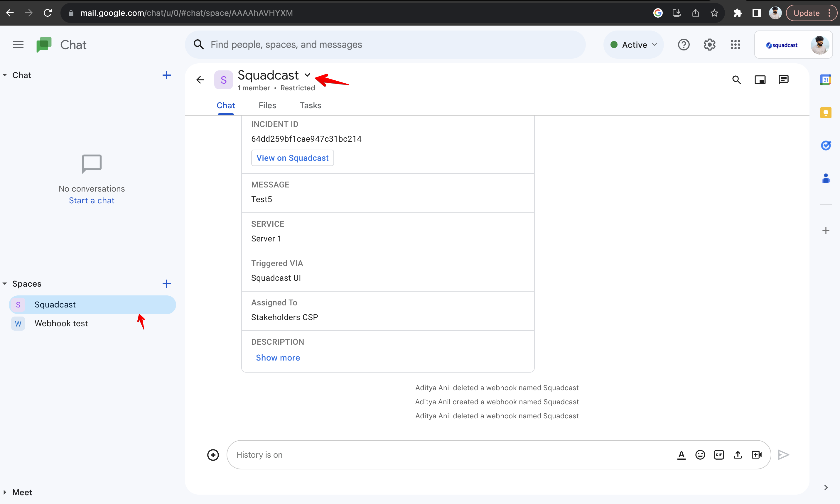Toggle main menu hamburger button
This screenshot has width=840, height=504.
18,45
